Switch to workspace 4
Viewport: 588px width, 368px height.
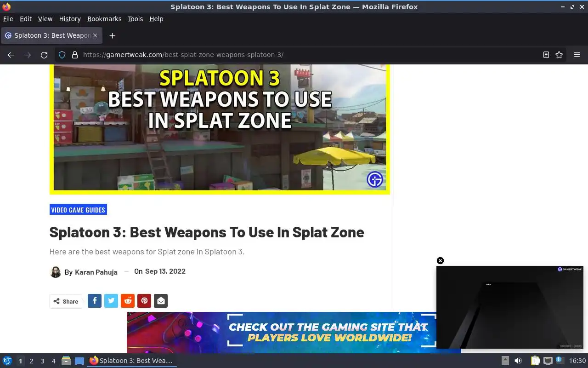click(x=54, y=361)
